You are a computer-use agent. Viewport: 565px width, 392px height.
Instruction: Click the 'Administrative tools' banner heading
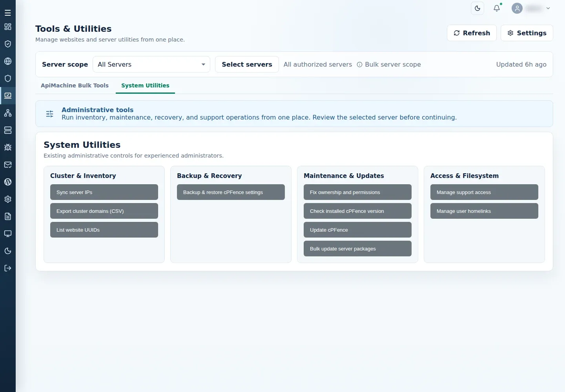97,110
